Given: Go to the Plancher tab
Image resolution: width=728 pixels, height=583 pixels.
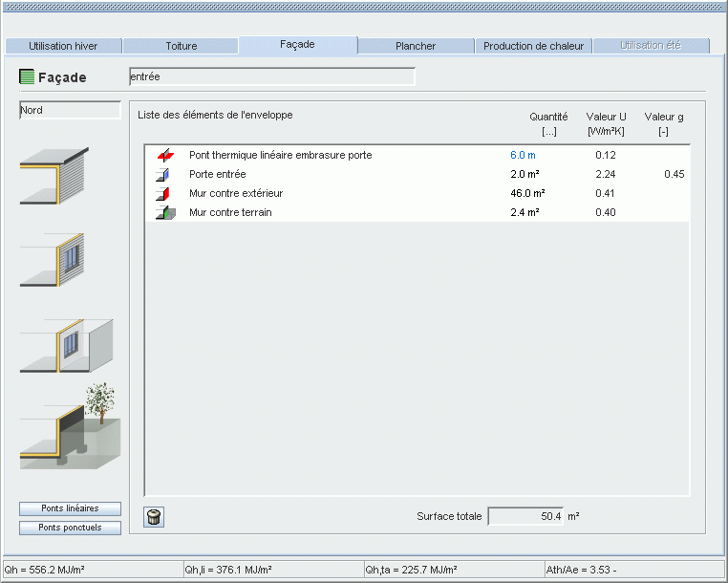Looking at the screenshot, I should pyautogui.click(x=416, y=46).
